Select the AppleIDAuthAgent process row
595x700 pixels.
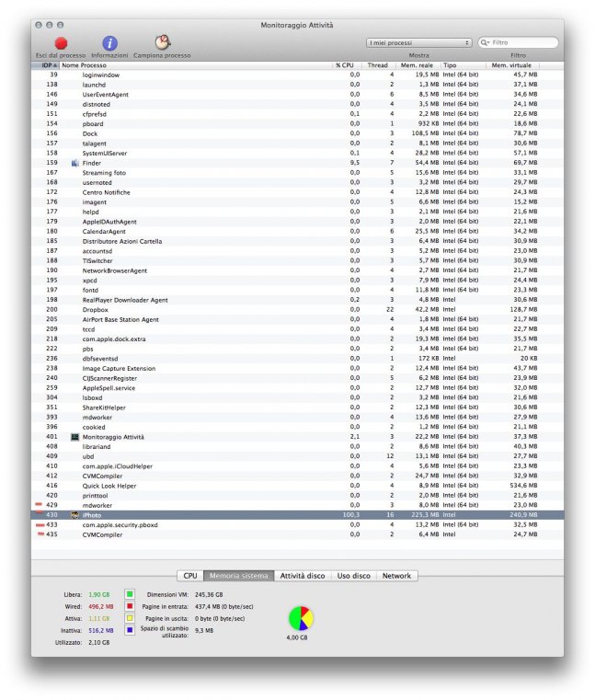pyautogui.click(x=297, y=222)
